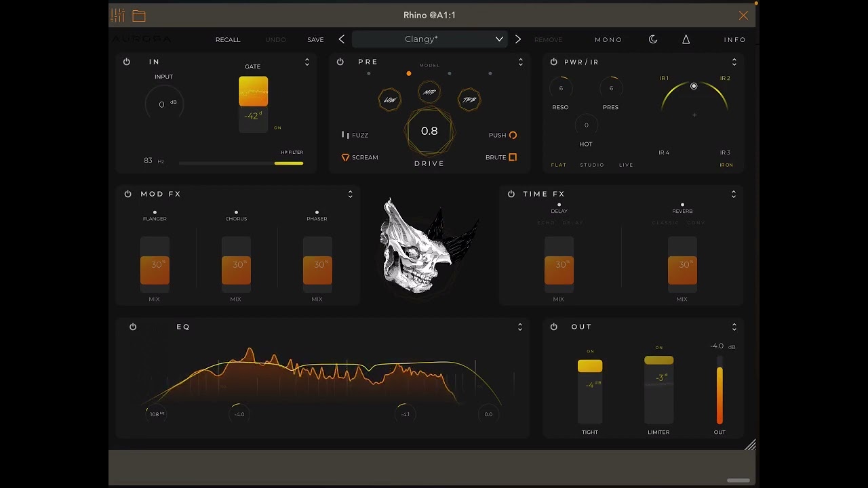This screenshot has width=868, height=488.
Task: Toggle the TIME FX power button
Action: 511,194
